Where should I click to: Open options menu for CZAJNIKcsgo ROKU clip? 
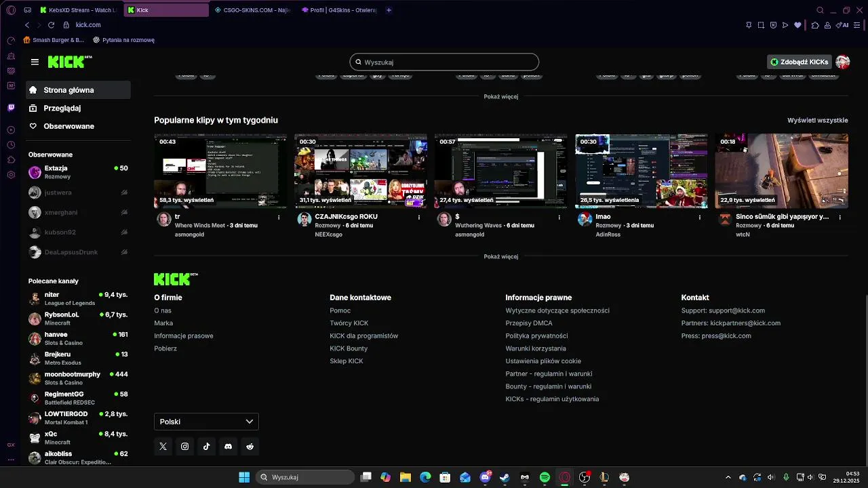(419, 218)
